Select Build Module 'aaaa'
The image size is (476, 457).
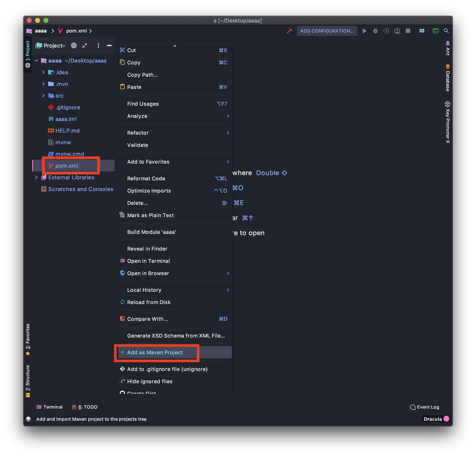(x=175, y=232)
